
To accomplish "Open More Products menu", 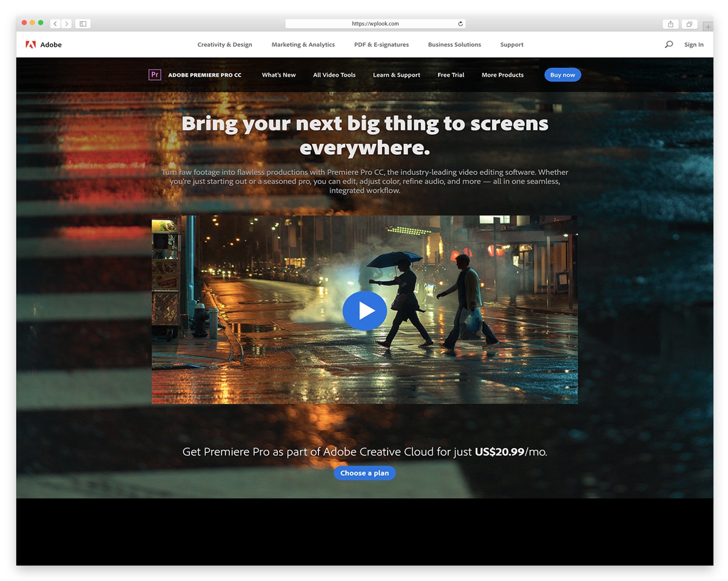I will click(502, 75).
